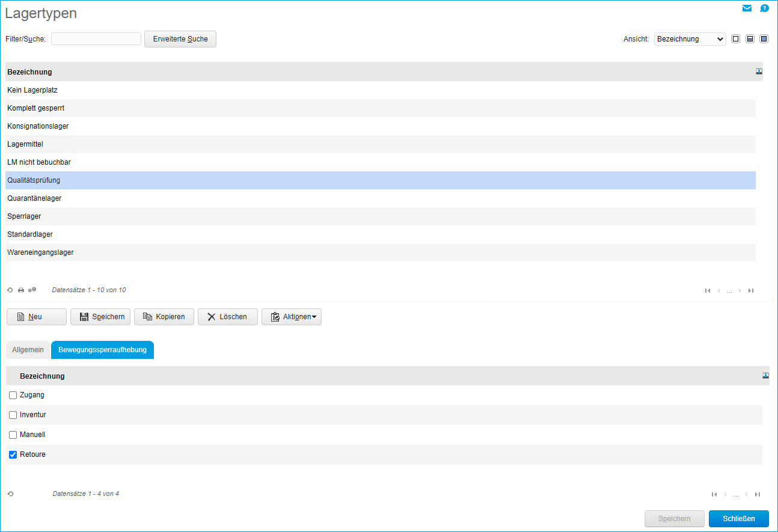Switch to the split-pane layout icon

[x=750, y=39]
